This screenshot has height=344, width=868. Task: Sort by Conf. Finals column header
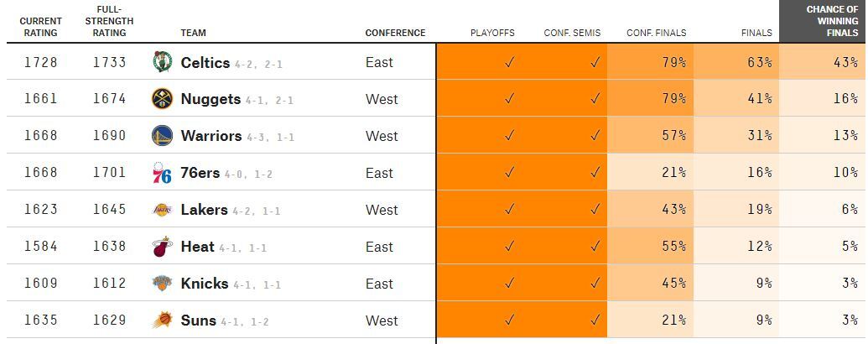(x=656, y=33)
